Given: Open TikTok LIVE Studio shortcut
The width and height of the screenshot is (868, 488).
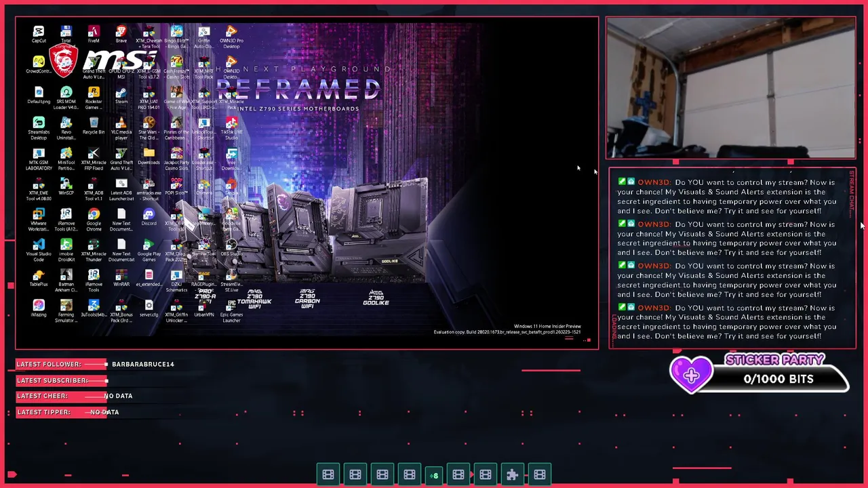Looking at the screenshot, I should 231,129.
